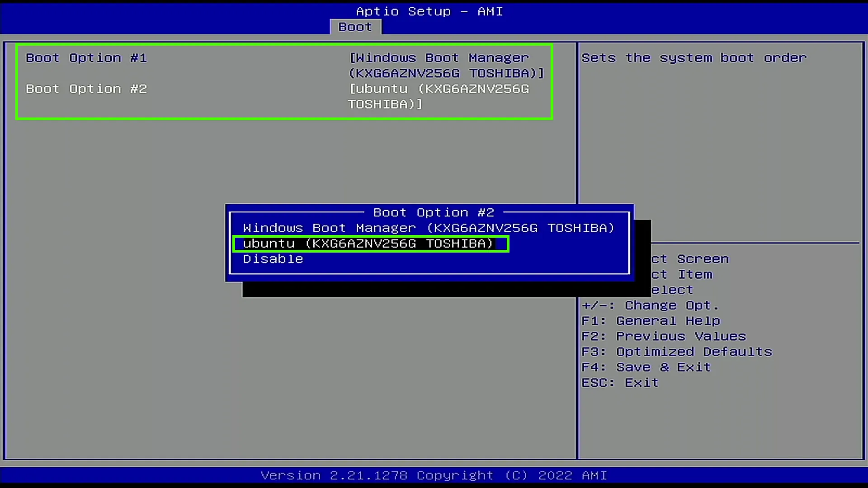
Task: Click the F2: Previous Values hint
Action: (x=664, y=337)
